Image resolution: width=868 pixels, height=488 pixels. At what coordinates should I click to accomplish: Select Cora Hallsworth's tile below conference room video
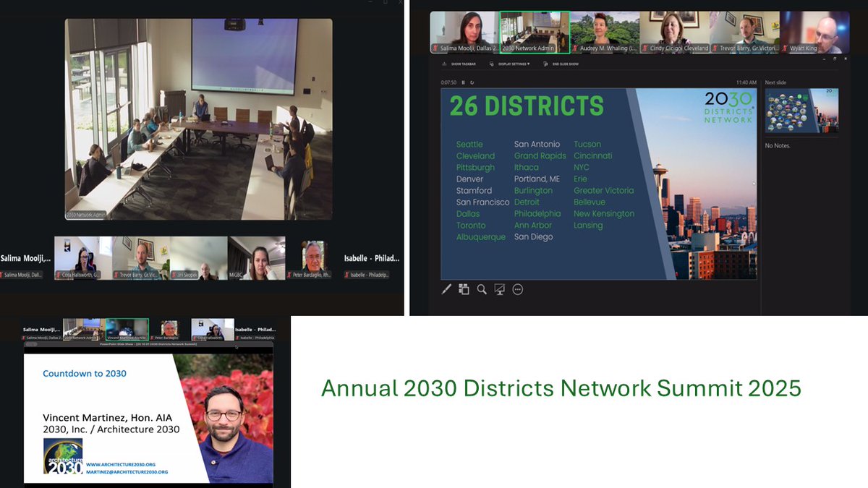(x=83, y=258)
